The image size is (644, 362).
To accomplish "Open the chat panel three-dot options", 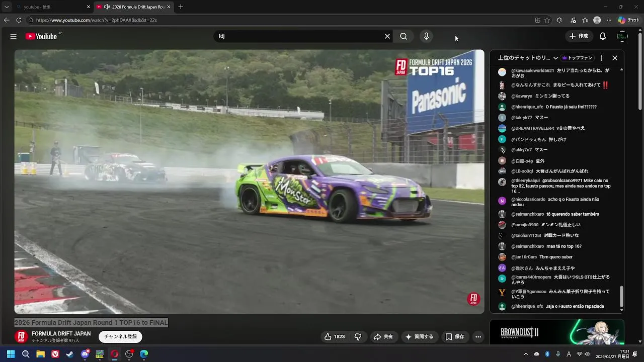I will [x=601, y=58].
